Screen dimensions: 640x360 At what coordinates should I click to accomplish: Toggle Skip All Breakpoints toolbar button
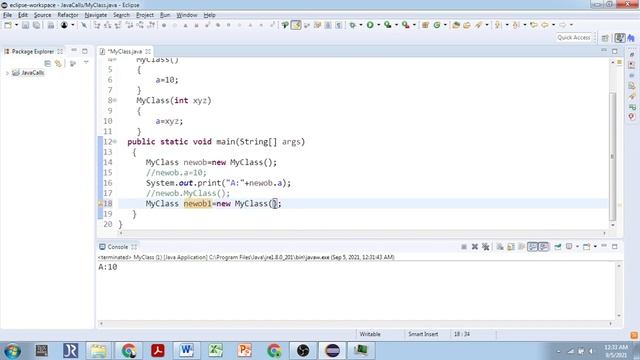[x=84, y=25]
